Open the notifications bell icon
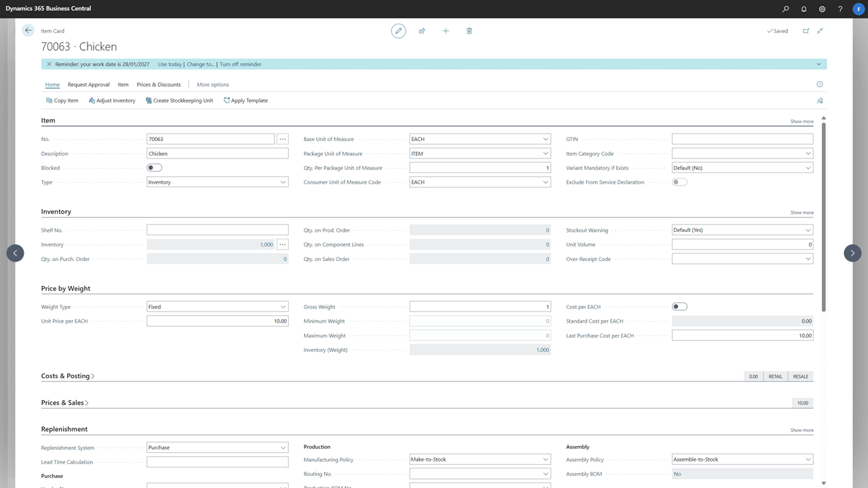This screenshot has width=868, height=488. click(804, 9)
